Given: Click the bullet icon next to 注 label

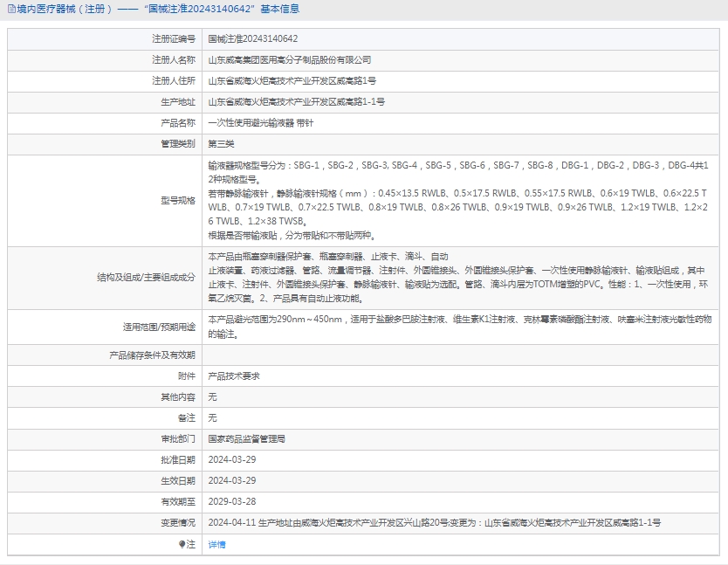Looking at the screenshot, I should coord(182,544).
